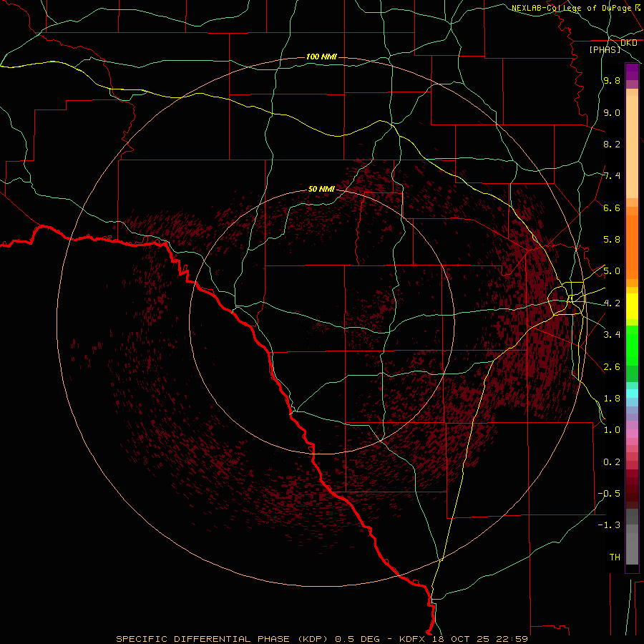Click the 50 NMI range ring label
This screenshot has width=644, height=644.
pos(321,189)
